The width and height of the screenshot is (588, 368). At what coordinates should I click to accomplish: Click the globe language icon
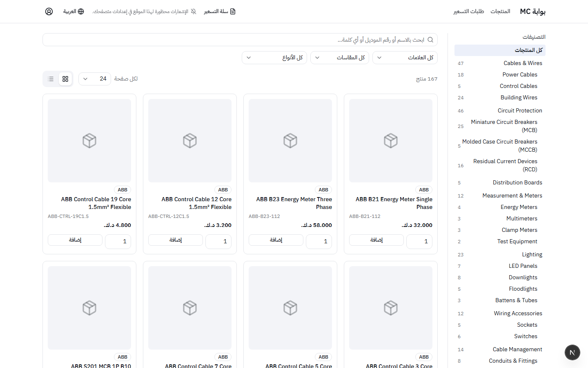(81, 11)
